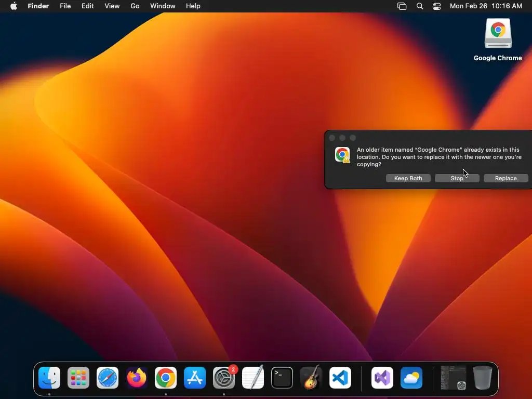Open Finder from the Dock
The image size is (532, 399).
click(49, 378)
